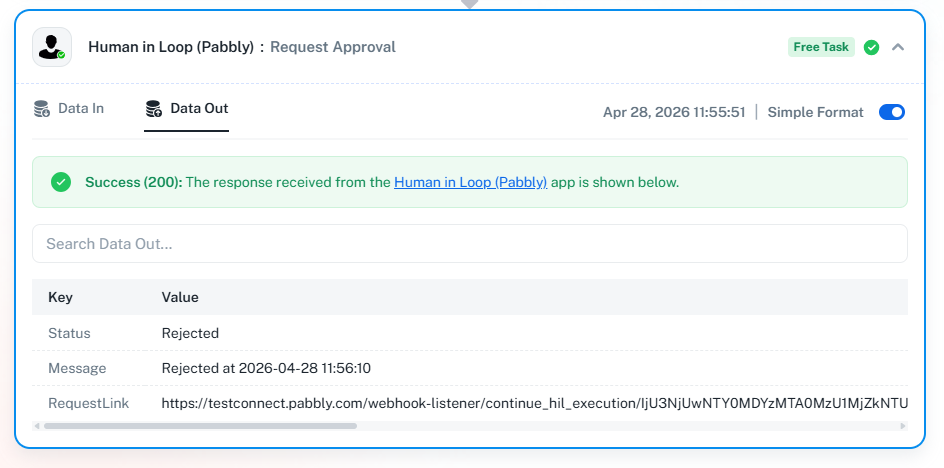The height and width of the screenshot is (468, 944).
Task: Click the Key column header
Action: click(60, 297)
